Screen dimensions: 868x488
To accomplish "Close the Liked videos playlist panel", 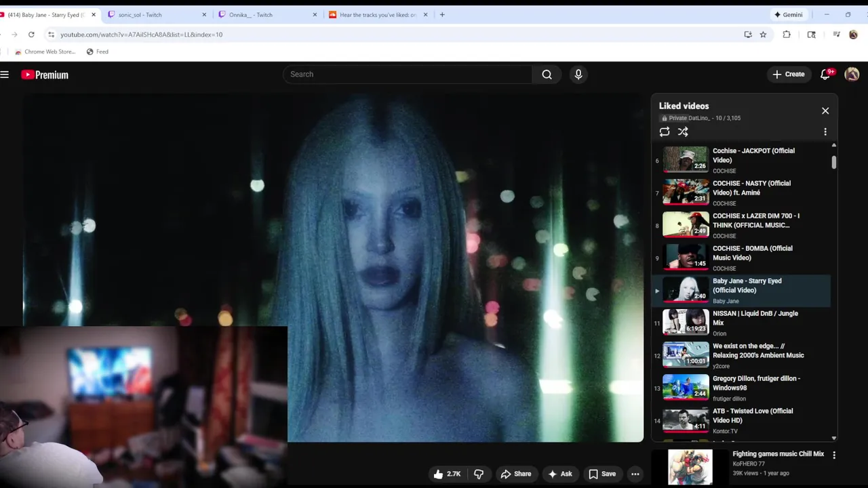I will [x=825, y=110].
